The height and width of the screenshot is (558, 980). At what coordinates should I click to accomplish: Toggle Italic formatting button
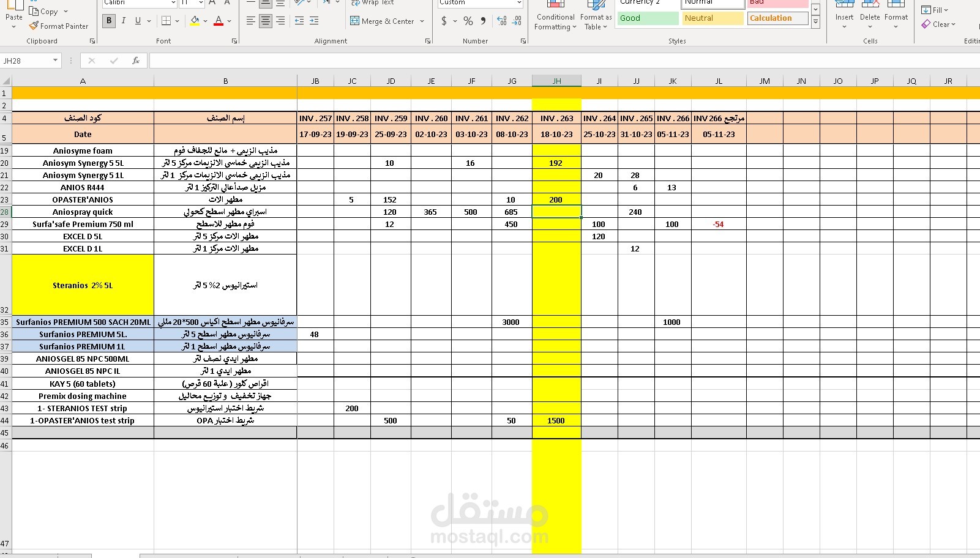(x=124, y=21)
